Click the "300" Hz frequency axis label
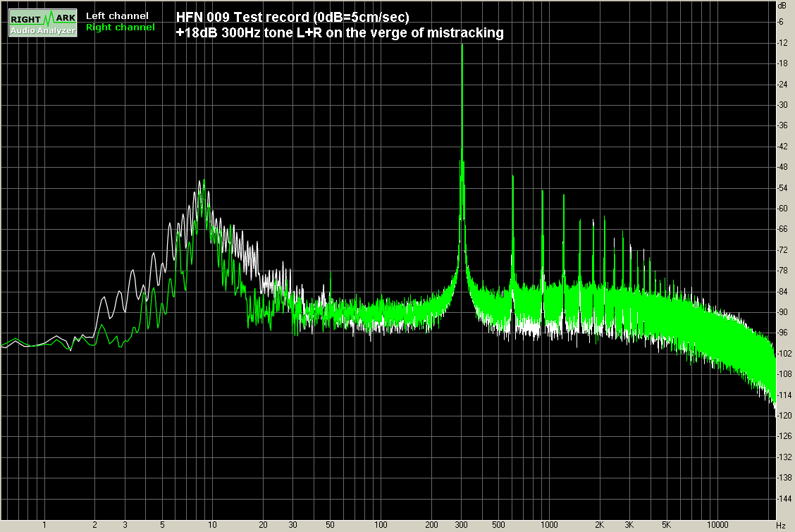The width and height of the screenshot is (795, 532). click(462, 525)
